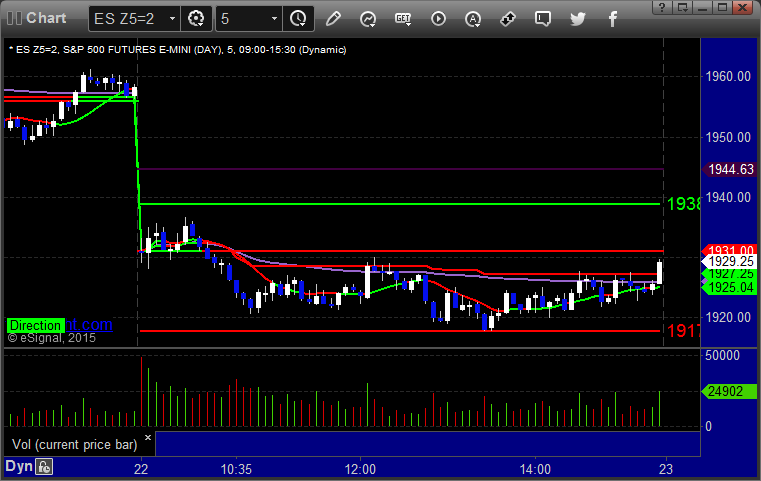Share chart via Twitter icon

click(x=578, y=19)
